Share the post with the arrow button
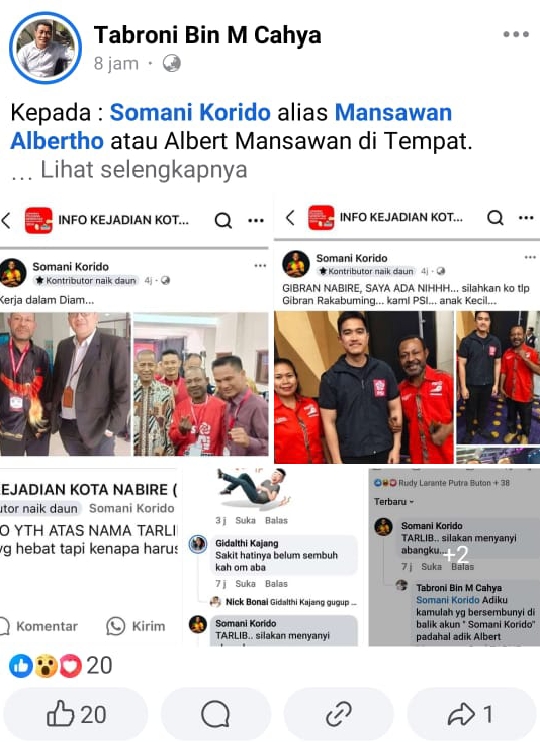Image resolution: width=540 pixels, height=742 pixels. tap(471, 714)
